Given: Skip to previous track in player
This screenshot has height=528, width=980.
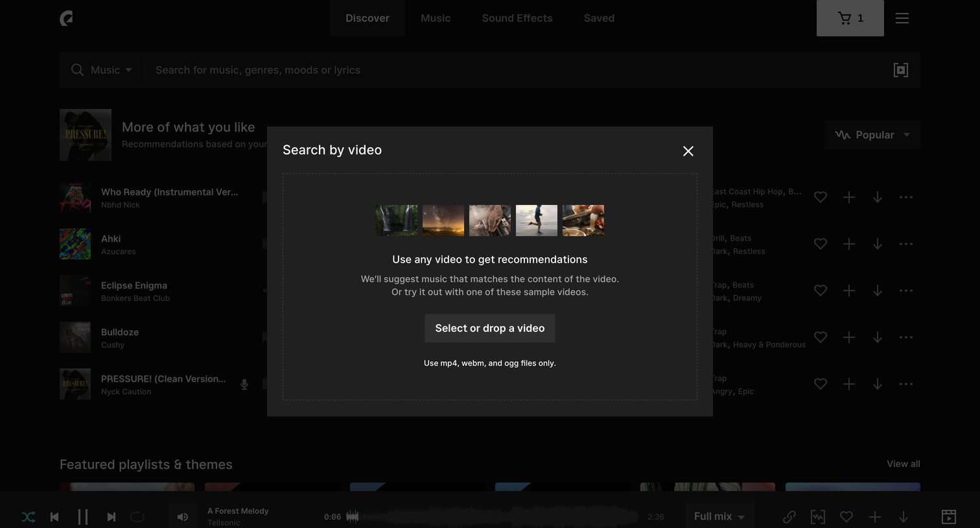Looking at the screenshot, I should click(x=54, y=517).
